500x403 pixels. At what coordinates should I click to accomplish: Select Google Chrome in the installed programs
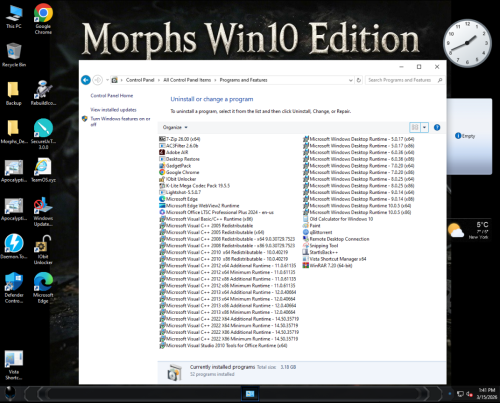click(179, 172)
